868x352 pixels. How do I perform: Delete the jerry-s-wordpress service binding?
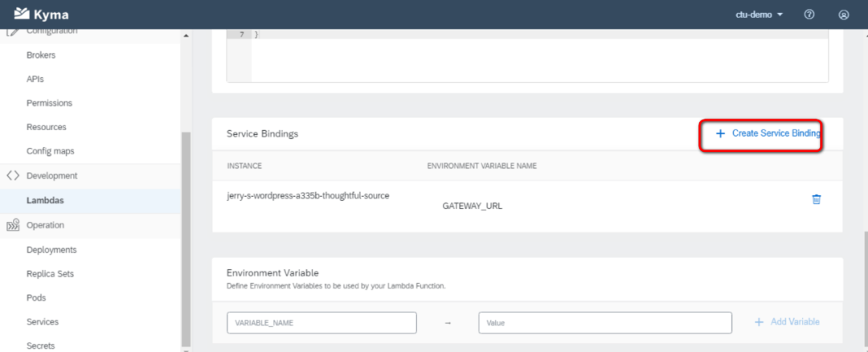[816, 199]
